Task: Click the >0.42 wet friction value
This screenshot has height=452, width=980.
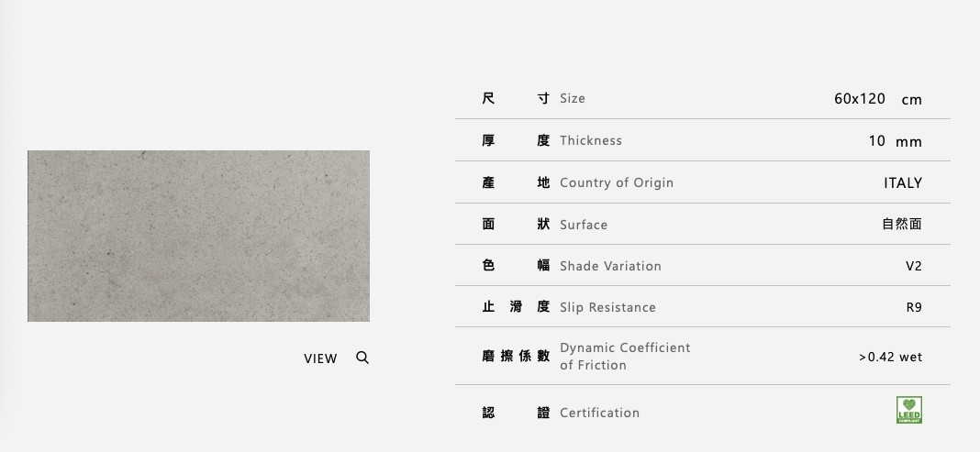Action: [890, 357]
